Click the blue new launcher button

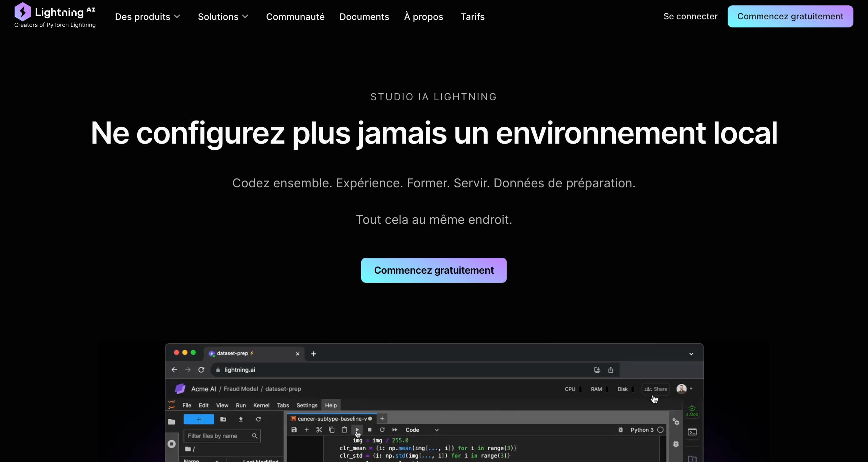click(199, 419)
